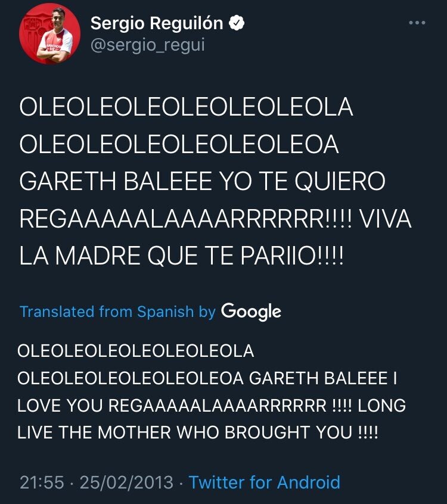Screen dimensions: 447x504
Task: Open Sergio Reguilón's profile picture
Action: click(x=50, y=34)
